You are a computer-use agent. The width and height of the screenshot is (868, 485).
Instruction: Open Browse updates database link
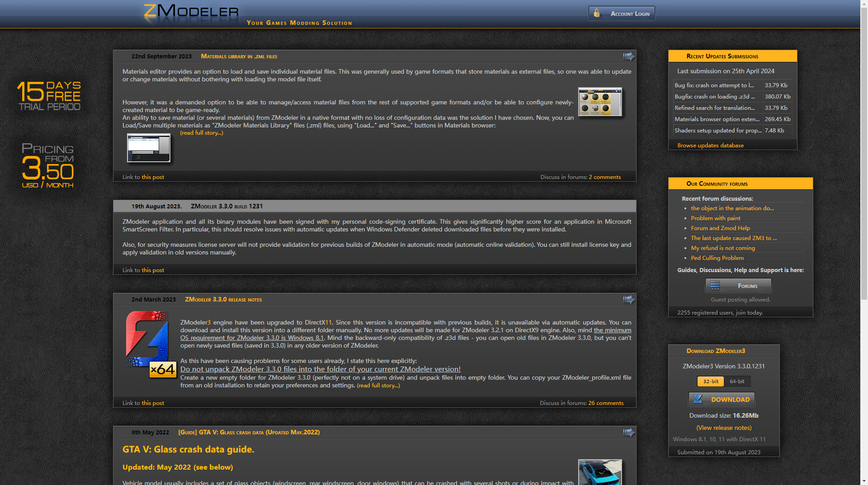710,146
